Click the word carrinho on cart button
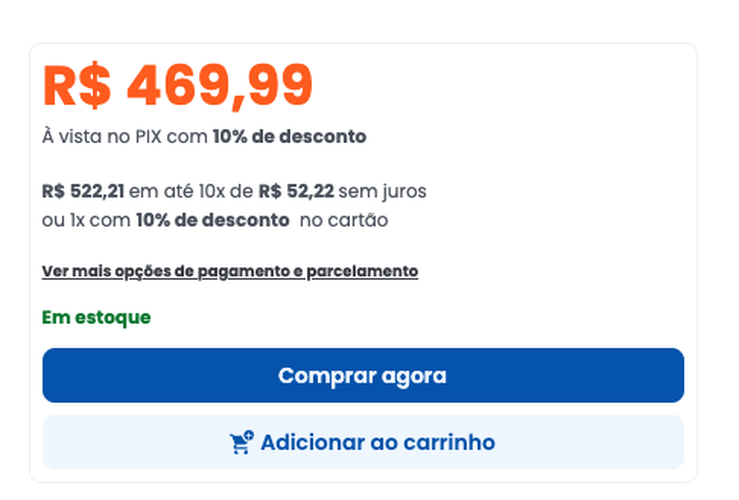The width and height of the screenshot is (739, 500). tap(448, 442)
